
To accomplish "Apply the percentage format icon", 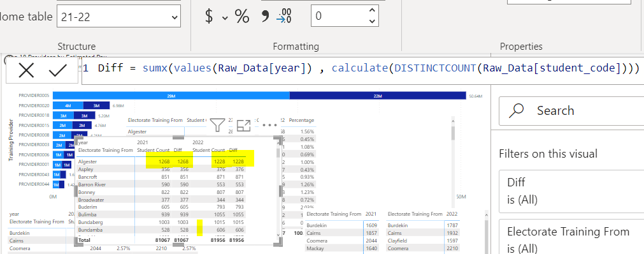I will [242, 16].
